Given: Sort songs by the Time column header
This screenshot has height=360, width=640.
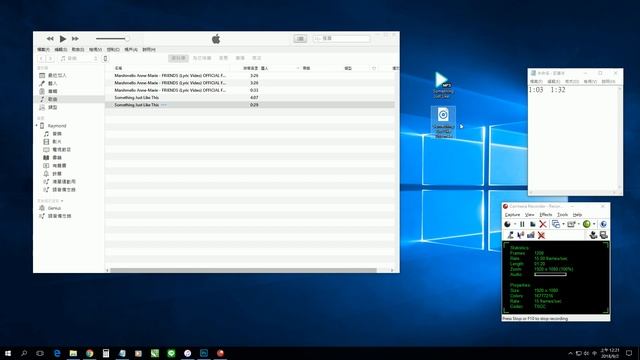Looking at the screenshot, I should (x=250, y=68).
